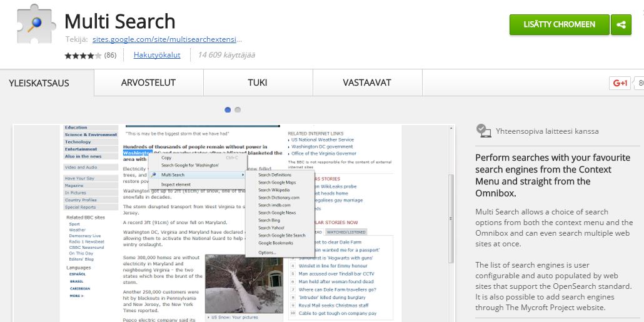The height and width of the screenshot is (322, 644).
Task: Click the 14 609 käyttäjää user count
Action: [226, 54]
